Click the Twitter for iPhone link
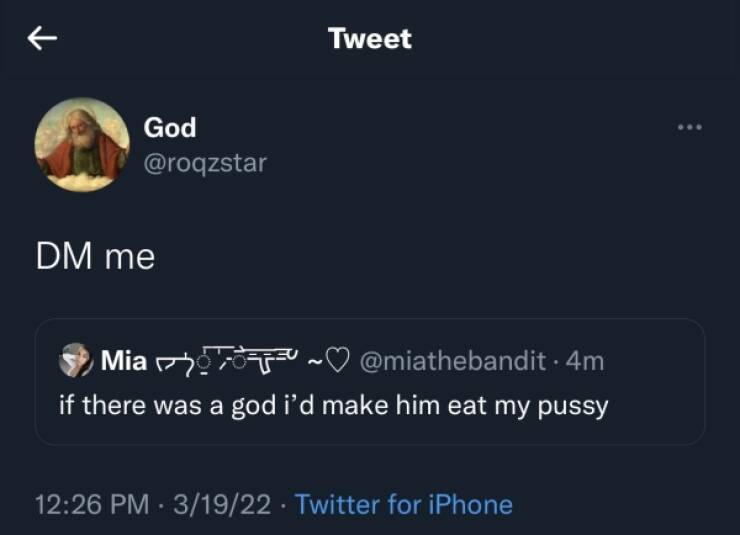This screenshot has width=740, height=535. [404, 504]
